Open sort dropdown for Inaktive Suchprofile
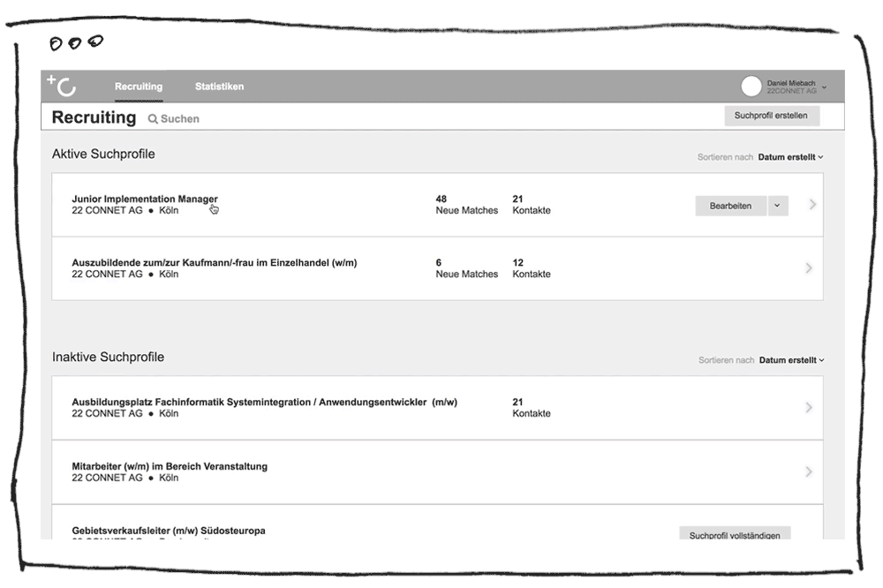This screenshot has width=883, height=588. point(792,360)
